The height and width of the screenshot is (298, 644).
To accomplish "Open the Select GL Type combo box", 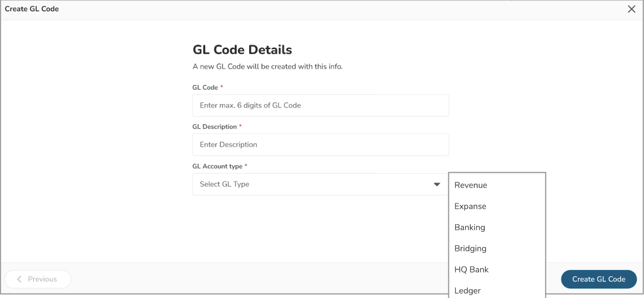I will click(x=320, y=184).
